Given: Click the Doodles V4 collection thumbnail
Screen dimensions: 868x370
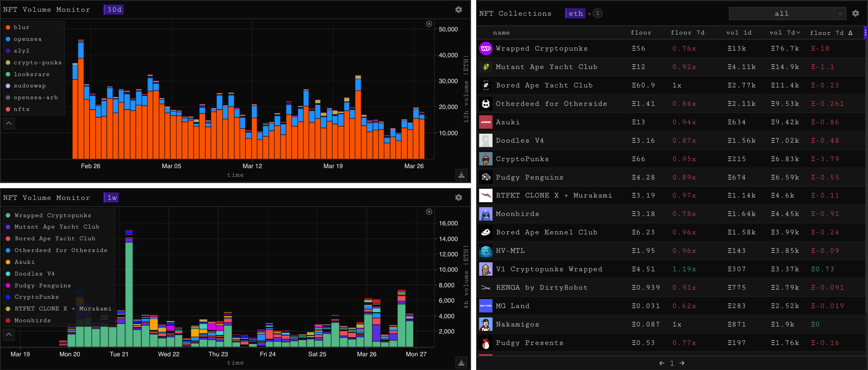Looking at the screenshot, I should point(486,140).
